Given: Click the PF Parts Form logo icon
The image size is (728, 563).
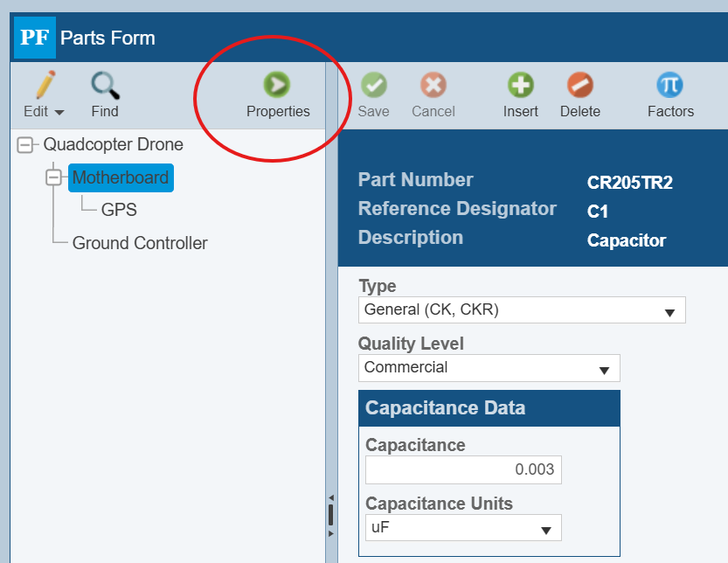Looking at the screenshot, I should tap(35, 38).
